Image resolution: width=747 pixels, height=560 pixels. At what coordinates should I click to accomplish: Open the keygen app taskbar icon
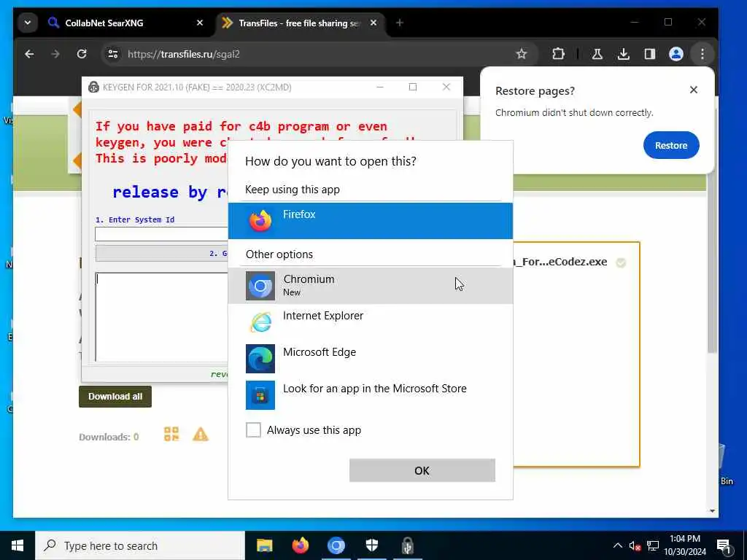coord(407,545)
